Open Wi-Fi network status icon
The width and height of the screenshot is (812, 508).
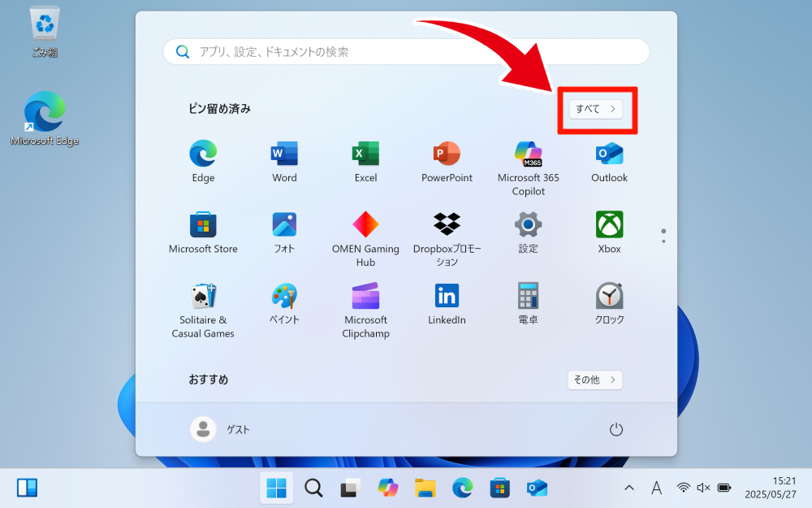pos(684,488)
